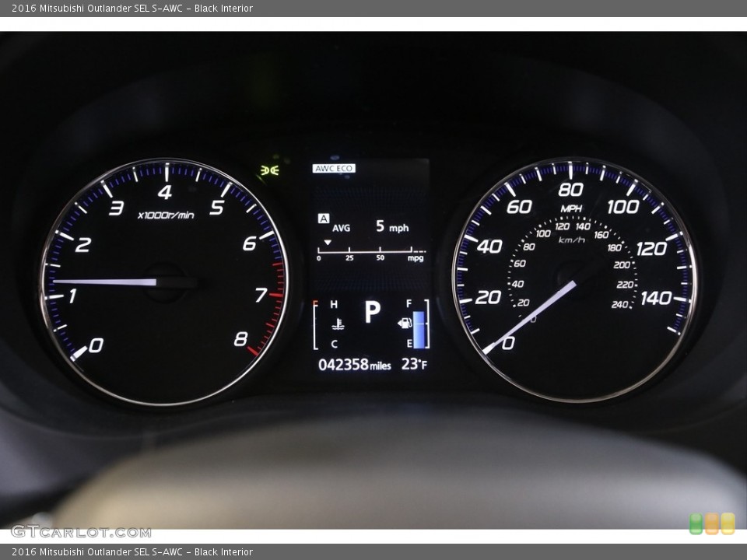Image resolution: width=747 pixels, height=560 pixels.
Task: Click the 100 mark on speedometer
Action: click(x=622, y=207)
